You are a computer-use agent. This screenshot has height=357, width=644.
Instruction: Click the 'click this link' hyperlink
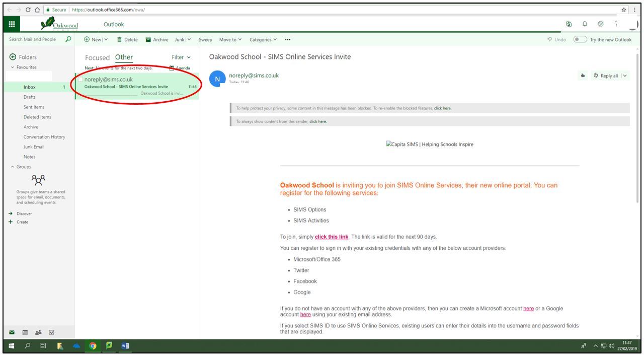pyautogui.click(x=332, y=237)
